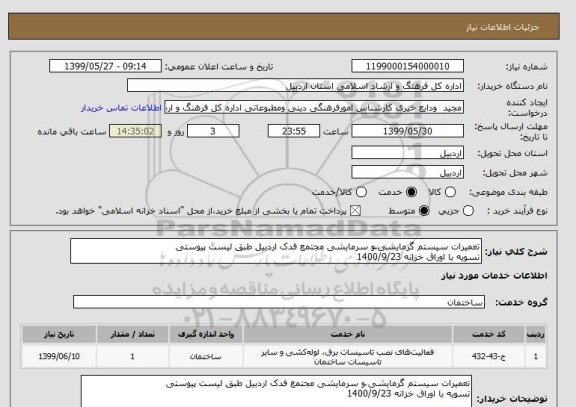
Task: Click the buyer organization name field
Action: click(x=295, y=86)
